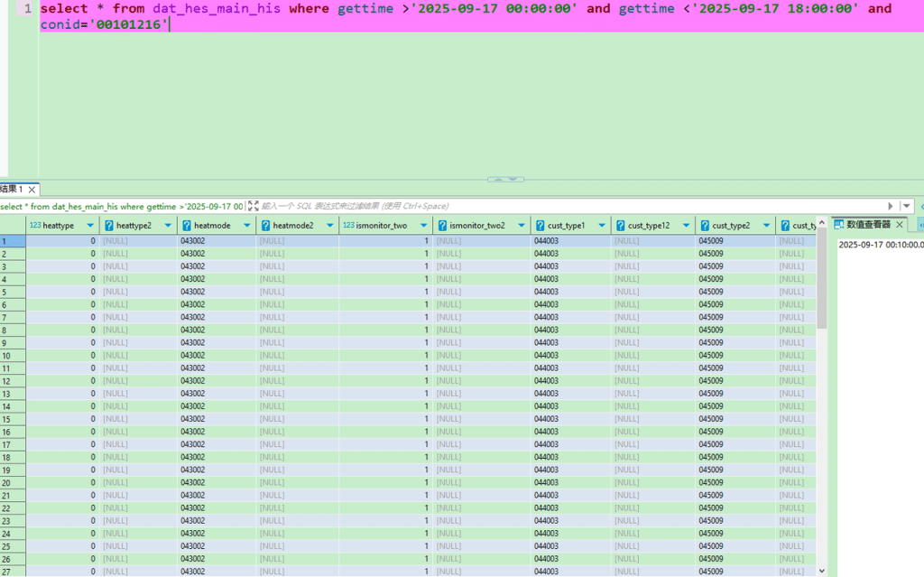924x577 pixels.
Task: Select the 数值查看器 panel tab
Action: pyautogui.click(x=868, y=224)
